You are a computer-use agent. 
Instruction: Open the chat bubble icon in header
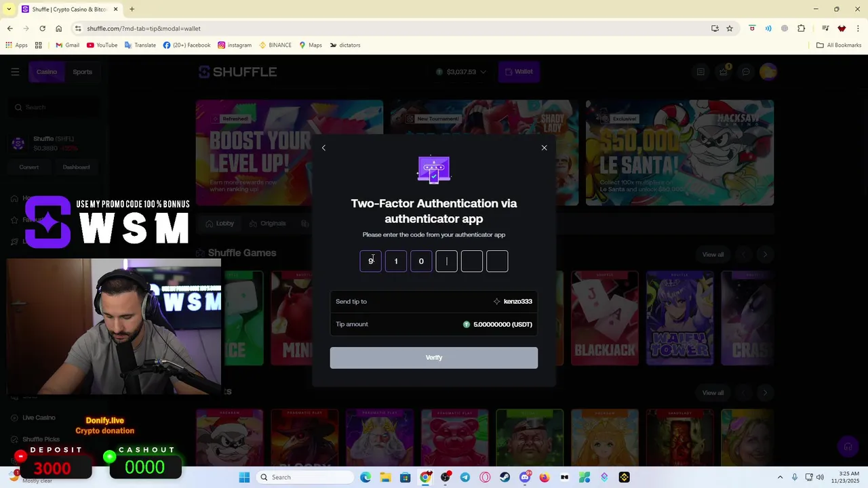tap(746, 72)
